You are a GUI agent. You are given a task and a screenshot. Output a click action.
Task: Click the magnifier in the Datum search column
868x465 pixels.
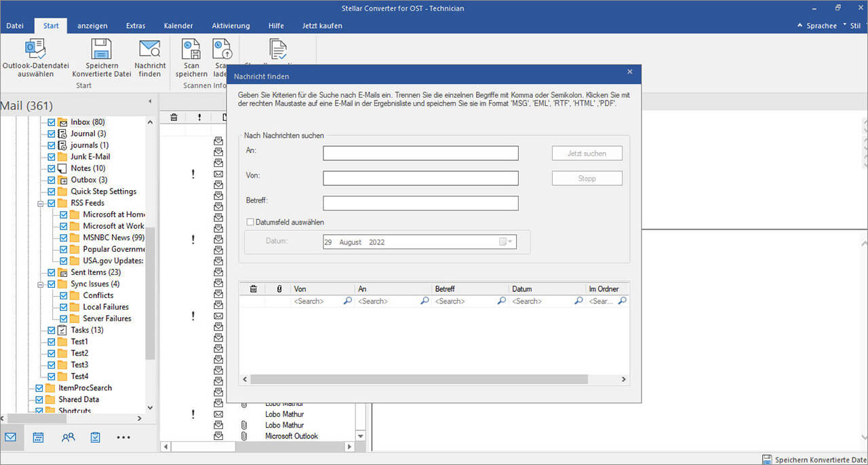click(579, 301)
